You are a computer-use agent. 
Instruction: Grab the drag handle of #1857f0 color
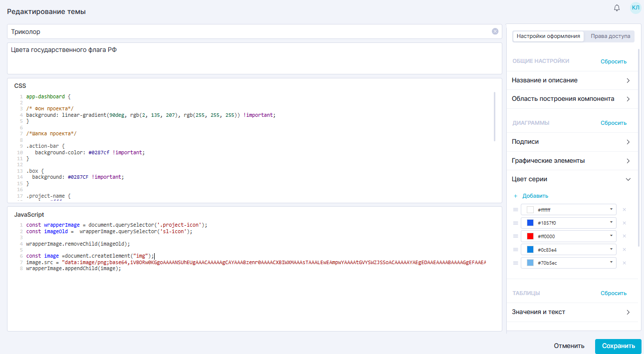[515, 223]
